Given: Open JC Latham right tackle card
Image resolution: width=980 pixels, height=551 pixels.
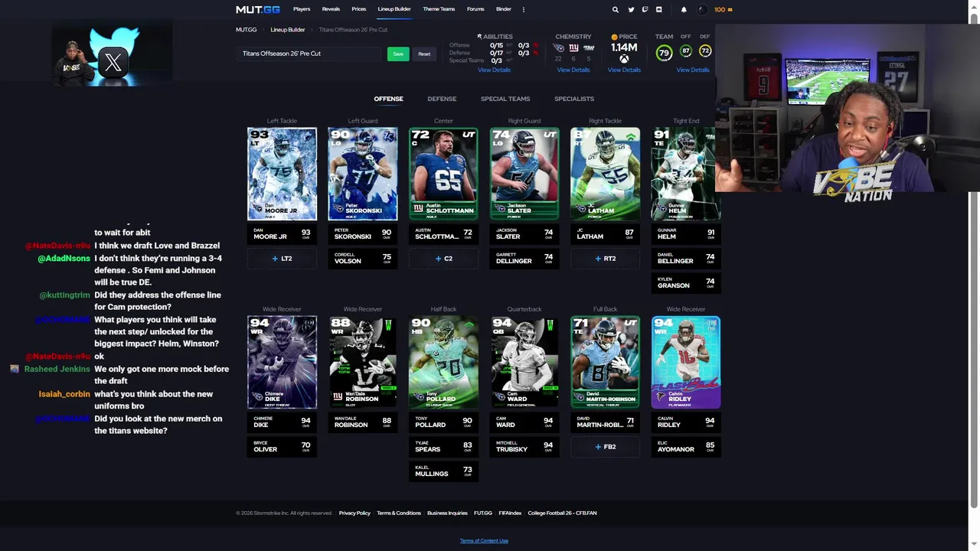Looking at the screenshot, I should (x=605, y=174).
